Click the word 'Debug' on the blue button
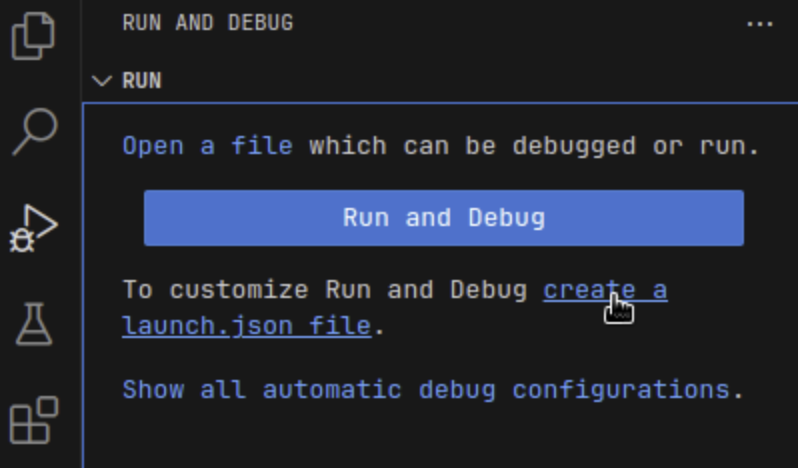The image size is (798, 468). pyautogui.click(x=504, y=218)
